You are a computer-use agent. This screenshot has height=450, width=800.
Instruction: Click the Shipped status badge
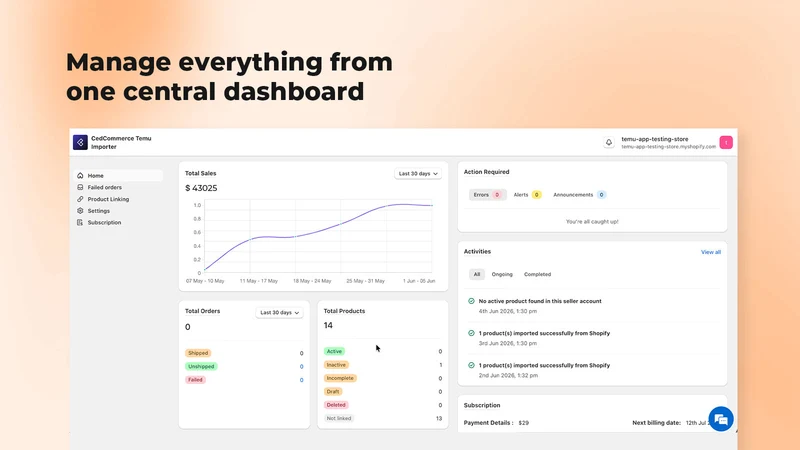[x=198, y=353]
